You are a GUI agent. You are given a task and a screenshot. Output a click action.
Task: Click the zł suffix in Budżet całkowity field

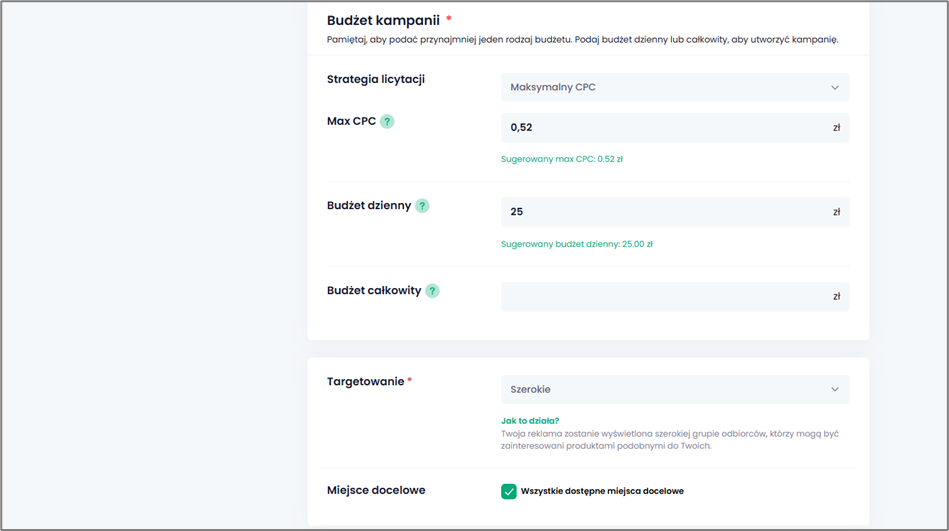(836, 297)
